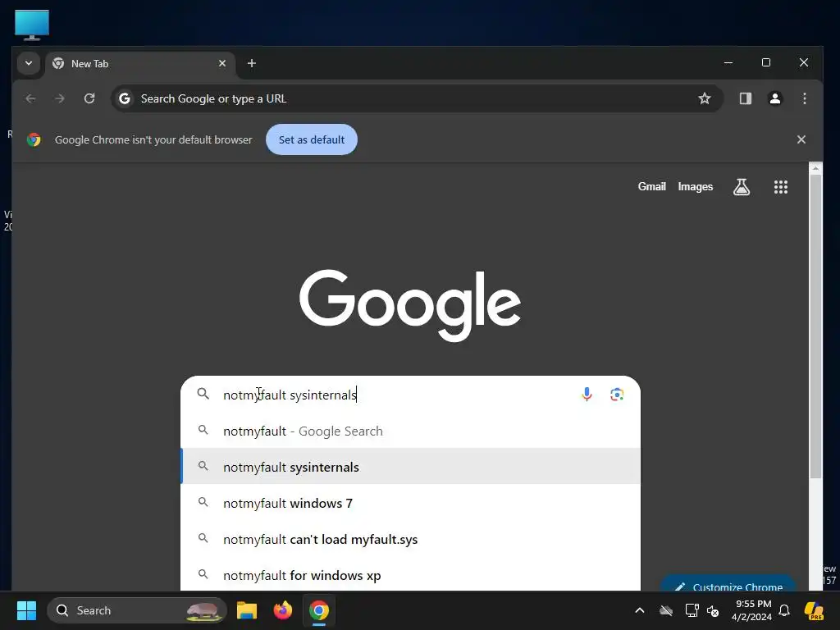The image size is (840, 630).
Task: Open Chrome three-dot menu
Action: [x=804, y=98]
